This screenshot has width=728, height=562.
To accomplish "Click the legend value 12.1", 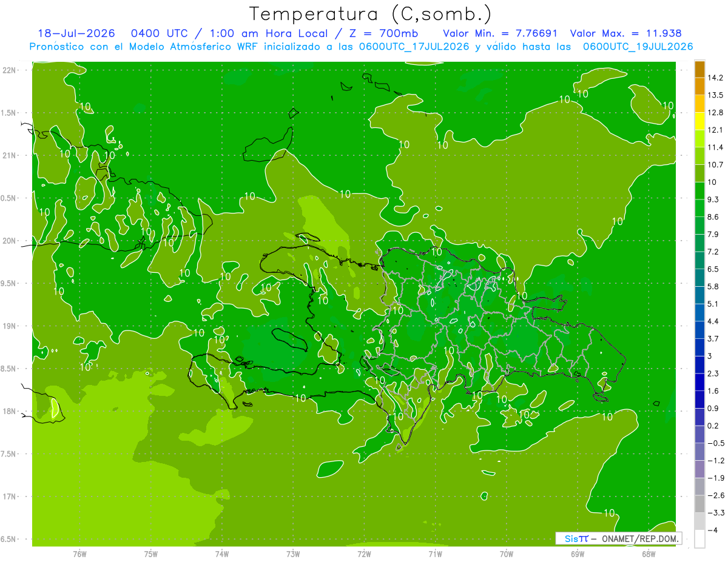I will click(x=715, y=130).
